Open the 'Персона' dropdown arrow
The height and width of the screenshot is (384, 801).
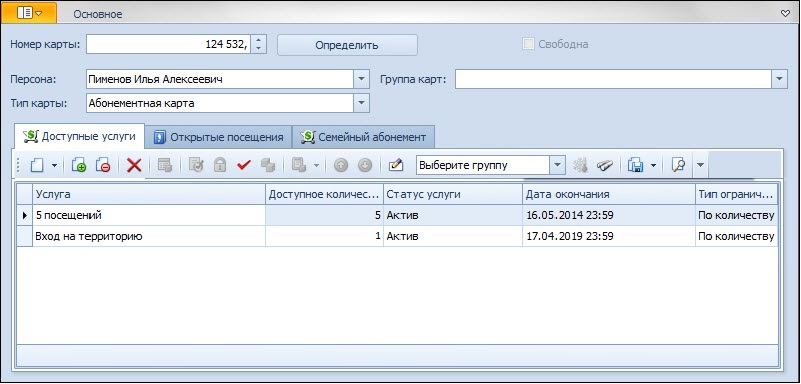pyautogui.click(x=361, y=79)
